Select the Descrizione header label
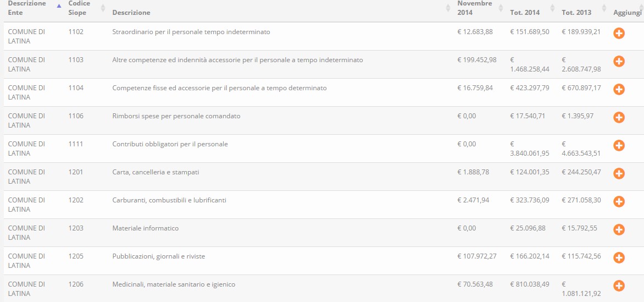644x302 pixels. tap(131, 12)
